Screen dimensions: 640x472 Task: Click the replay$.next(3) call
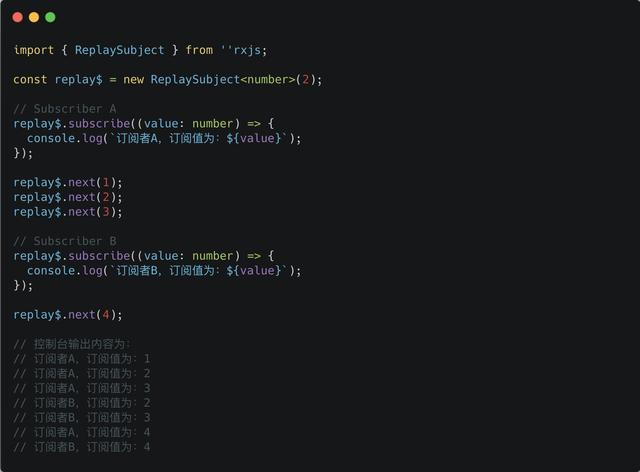68,212
